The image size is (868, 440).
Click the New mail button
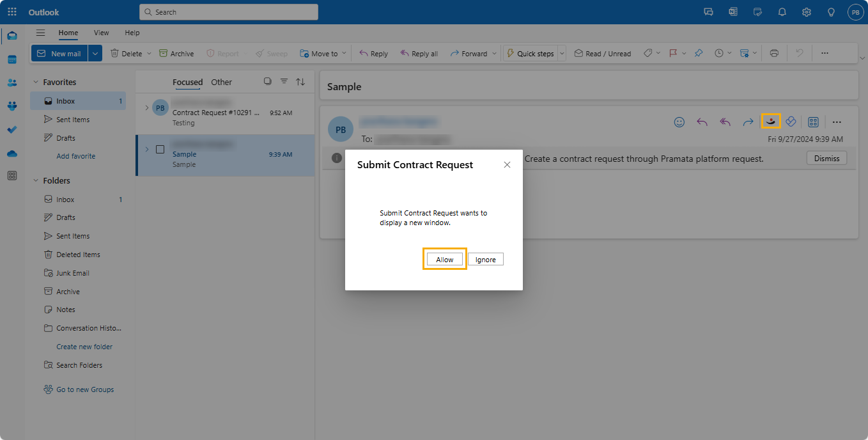click(x=59, y=54)
